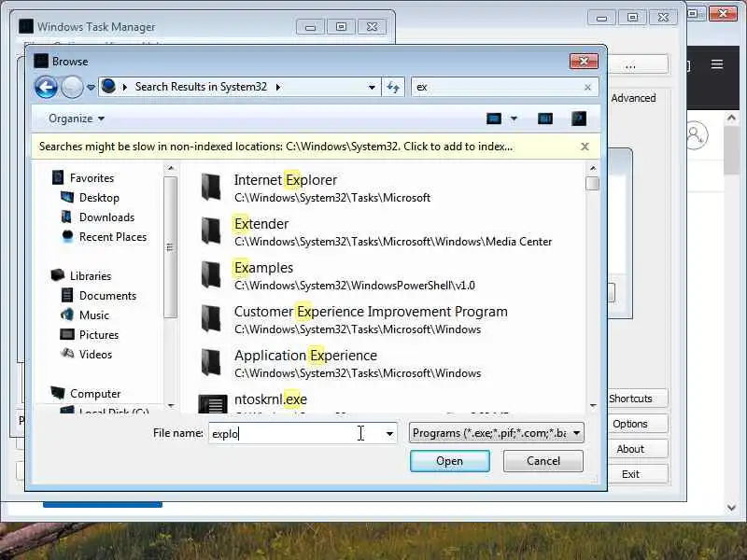Click the navigation pane scrollbar thumb
Image resolution: width=747 pixels, height=560 pixels.
coord(170,246)
